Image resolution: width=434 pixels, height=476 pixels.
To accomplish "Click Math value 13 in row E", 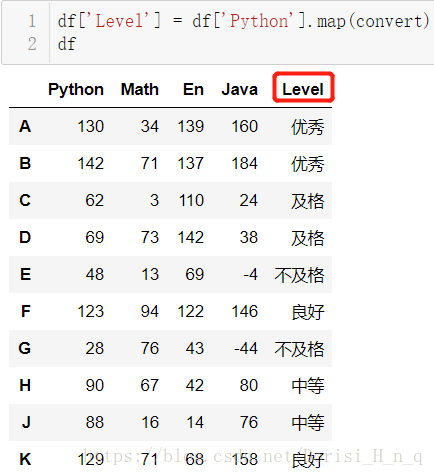I will coord(150,274).
